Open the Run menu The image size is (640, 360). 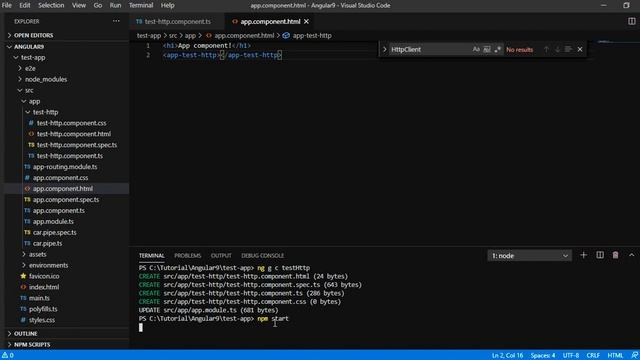116,5
